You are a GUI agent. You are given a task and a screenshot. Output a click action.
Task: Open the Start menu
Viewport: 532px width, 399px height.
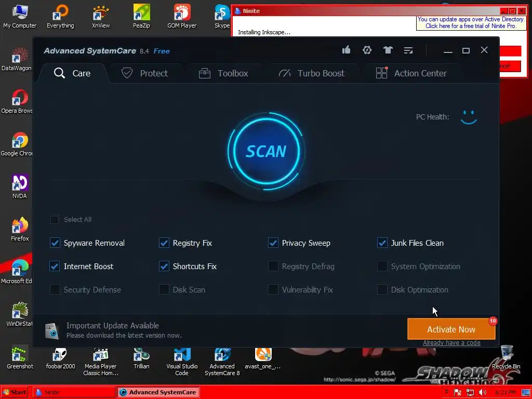pyautogui.click(x=14, y=392)
